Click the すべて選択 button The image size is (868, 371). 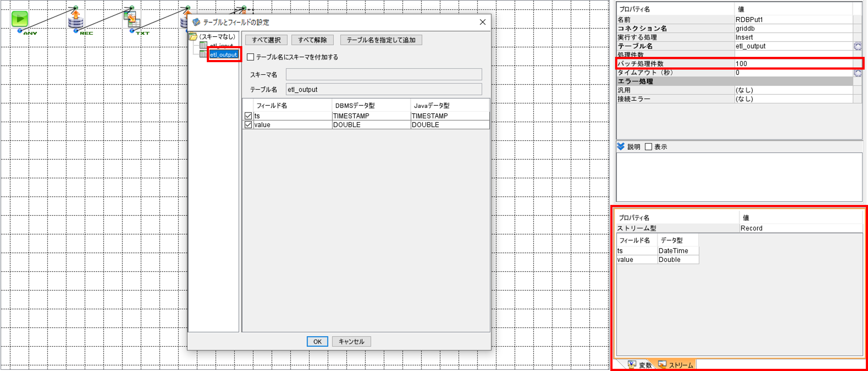coord(266,40)
